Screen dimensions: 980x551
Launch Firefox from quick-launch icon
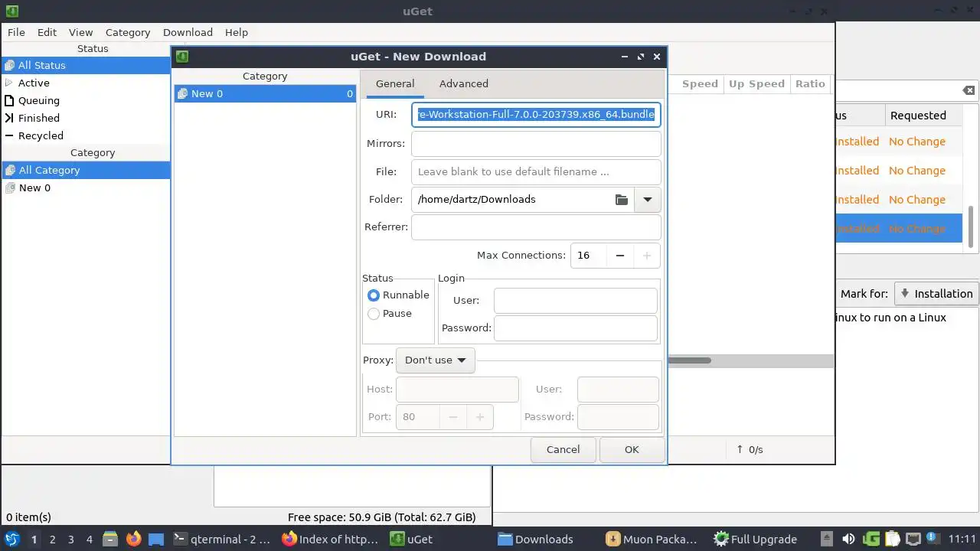[133, 539]
